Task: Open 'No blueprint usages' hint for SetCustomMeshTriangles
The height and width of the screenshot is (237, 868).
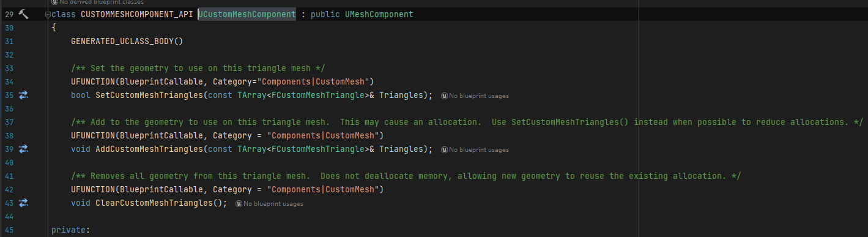Action: tap(479, 96)
